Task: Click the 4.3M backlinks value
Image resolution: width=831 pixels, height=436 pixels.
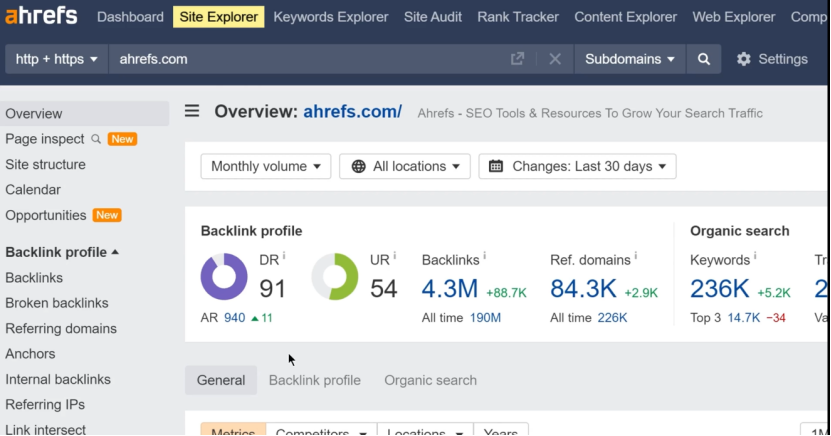Action: point(449,289)
